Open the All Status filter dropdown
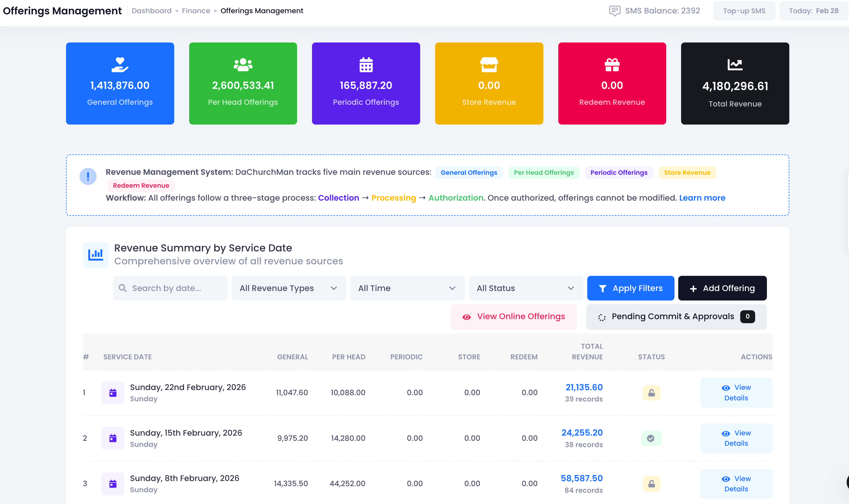Screen dimensions: 849x504 [x=525, y=288]
